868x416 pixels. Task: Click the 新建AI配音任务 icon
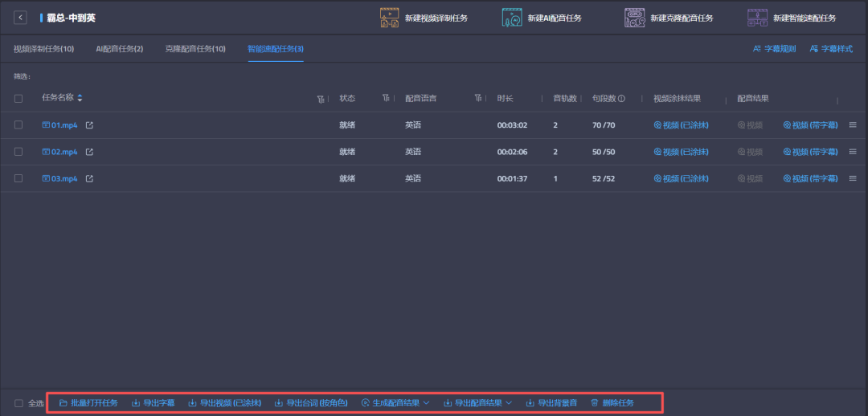pyautogui.click(x=513, y=18)
